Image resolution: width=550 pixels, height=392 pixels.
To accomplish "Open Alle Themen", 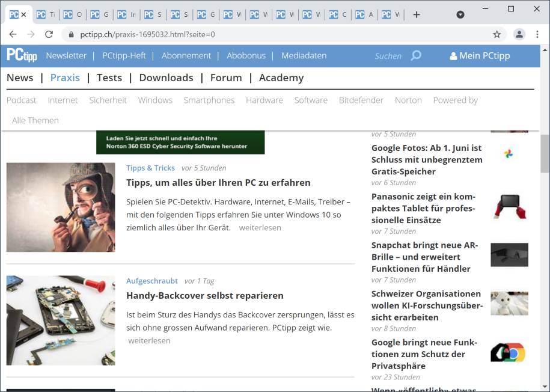I will pos(35,120).
